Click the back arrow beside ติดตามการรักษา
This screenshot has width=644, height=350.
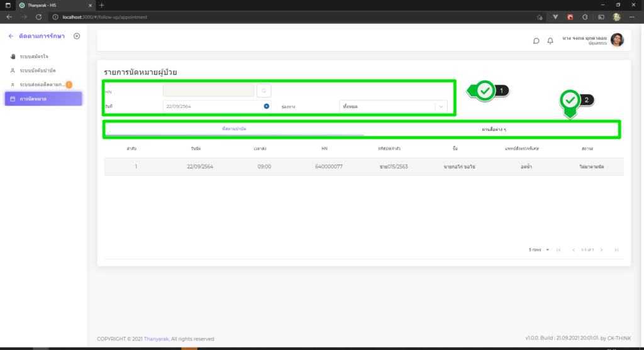click(x=11, y=36)
